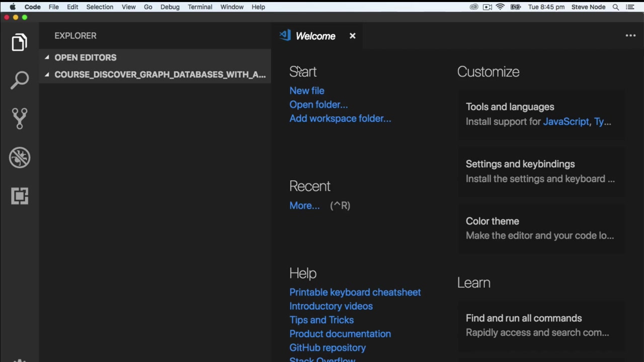Collapse the COURSE_DISCOVER_GRAPH_DATABASES folder section
644x362 pixels.
click(155, 74)
